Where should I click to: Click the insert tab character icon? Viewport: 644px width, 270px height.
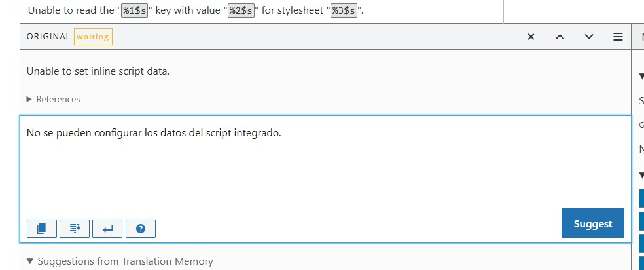(75, 229)
